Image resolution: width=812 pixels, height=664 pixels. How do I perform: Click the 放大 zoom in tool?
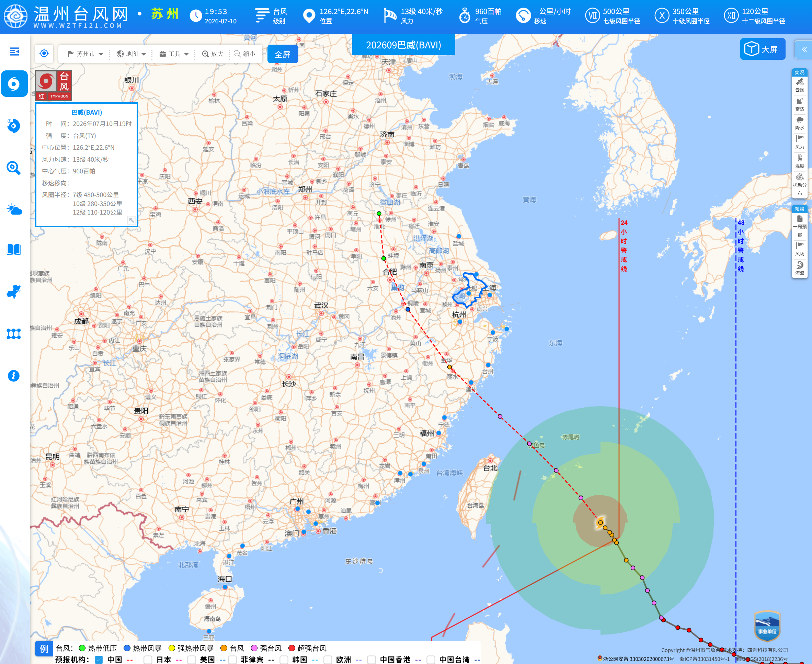pos(213,54)
